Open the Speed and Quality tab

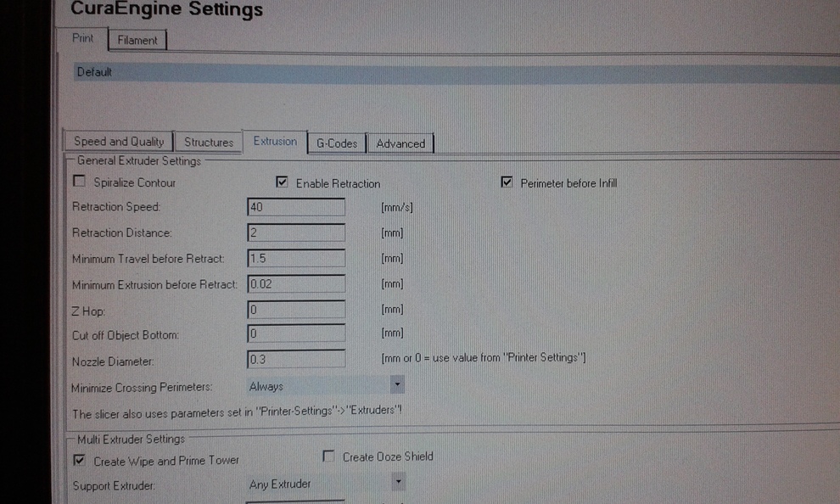pyautogui.click(x=119, y=142)
